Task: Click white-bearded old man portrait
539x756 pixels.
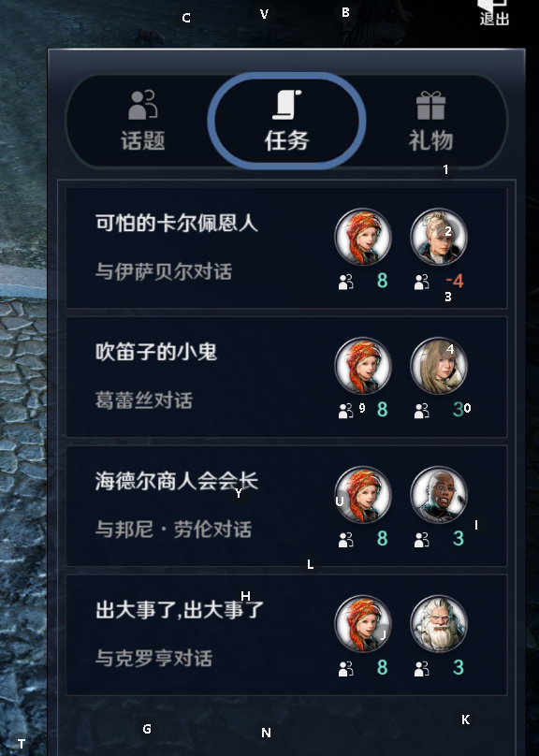Action: tap(438, 623)
